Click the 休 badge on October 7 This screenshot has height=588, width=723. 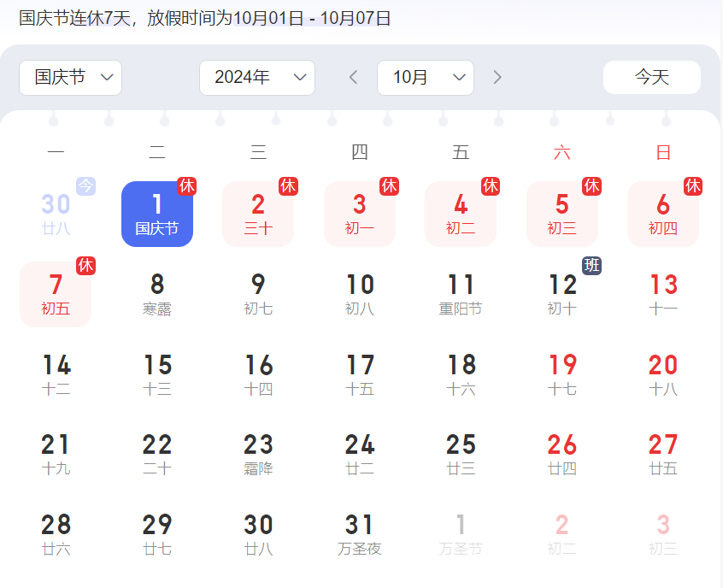[x=85, y=266]
